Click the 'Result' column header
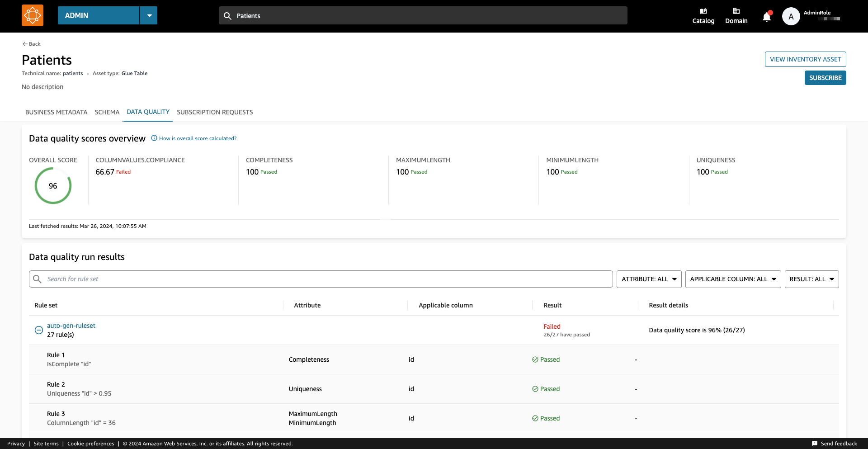The width and height of the screenshot is (868, 449). pos(552,305)
